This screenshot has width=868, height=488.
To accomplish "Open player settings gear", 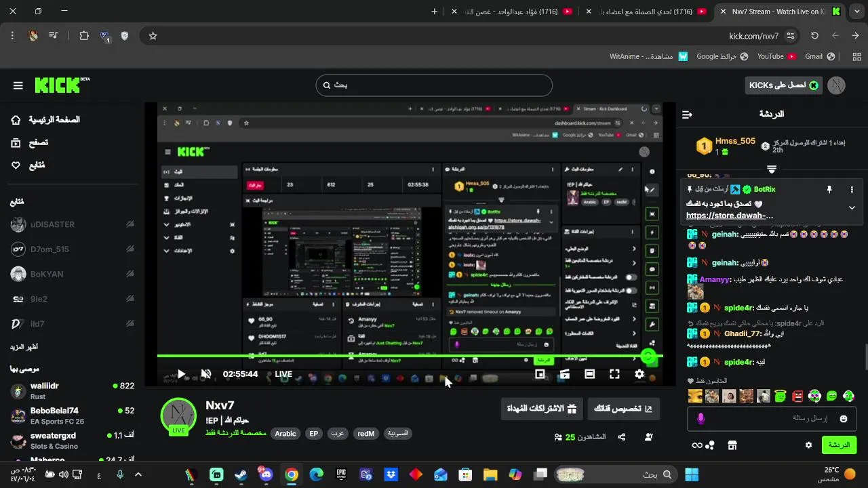I will [x=639, y=374].
